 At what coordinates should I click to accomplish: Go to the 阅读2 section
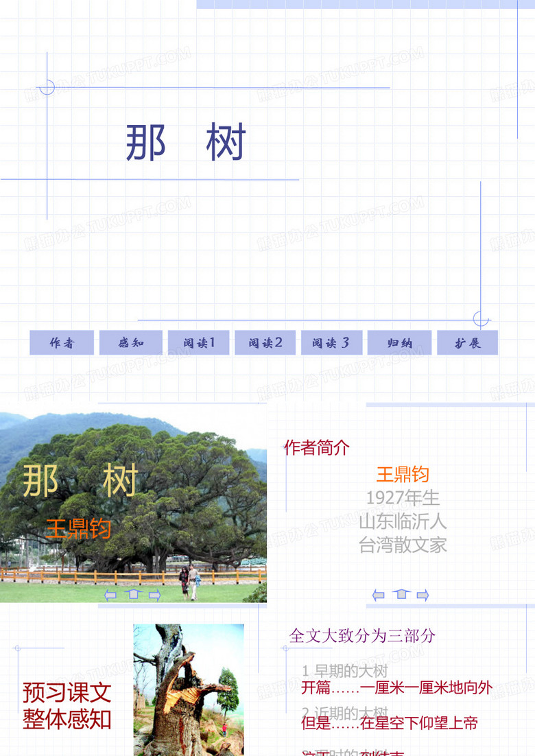tap(265, 343)
